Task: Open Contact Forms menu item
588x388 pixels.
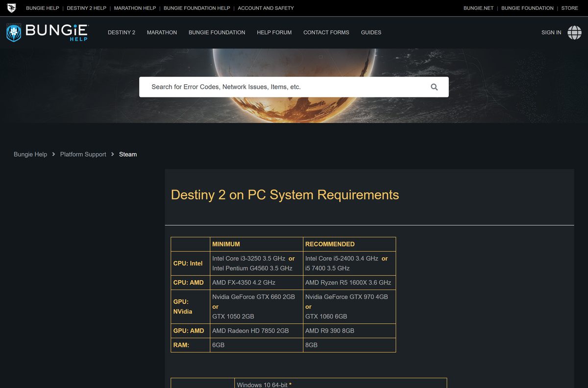Action: 326,32
